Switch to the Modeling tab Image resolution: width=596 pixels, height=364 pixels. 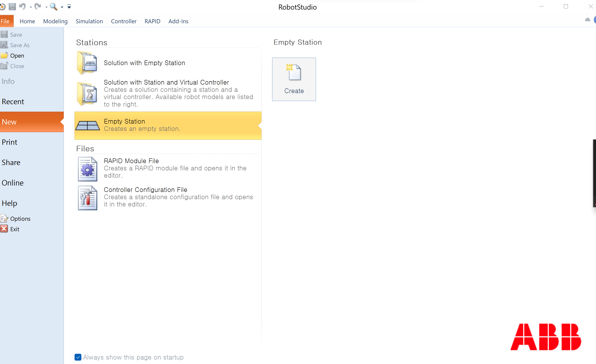click(x=55, y=21)
